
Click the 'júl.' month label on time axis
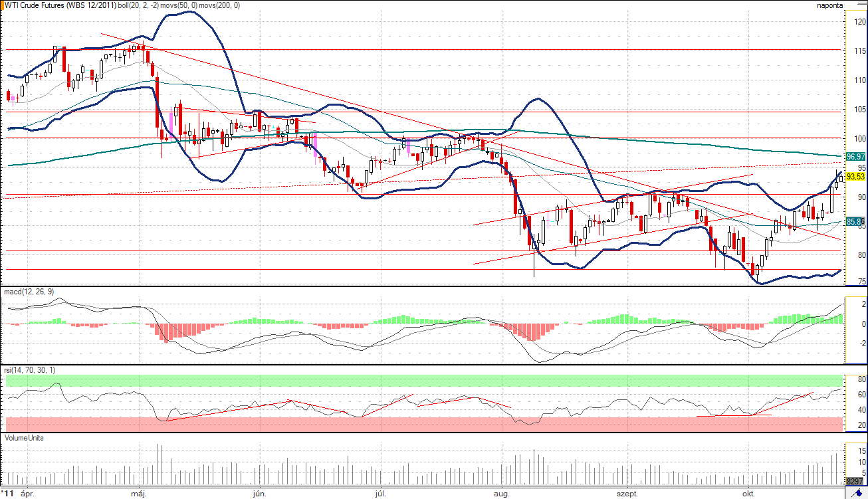click(x=381, y=494)
